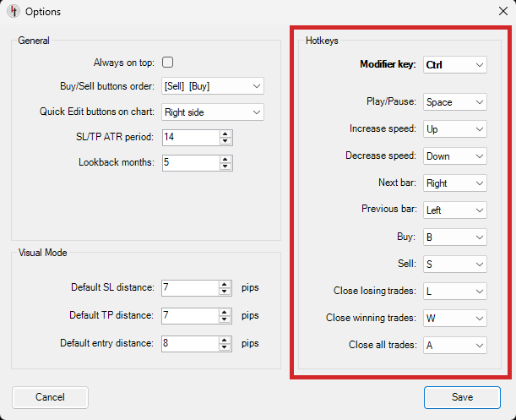
Task: Decrease Default SL distance with down arrow
Action: (225, 292)
